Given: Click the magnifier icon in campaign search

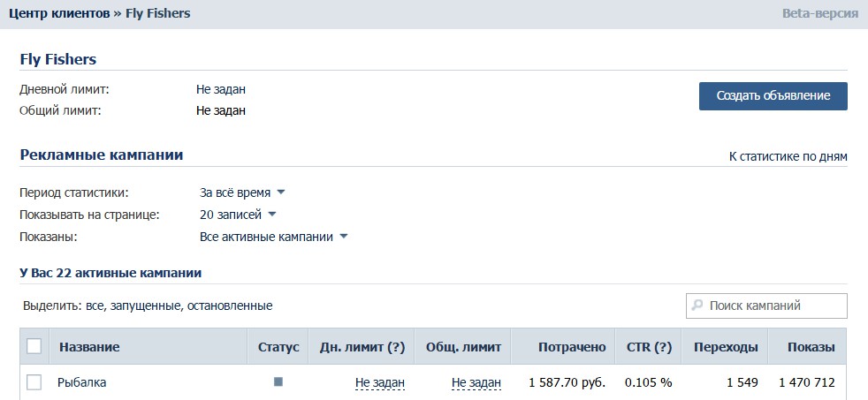Looking at the screenshot, I should 697,306.
